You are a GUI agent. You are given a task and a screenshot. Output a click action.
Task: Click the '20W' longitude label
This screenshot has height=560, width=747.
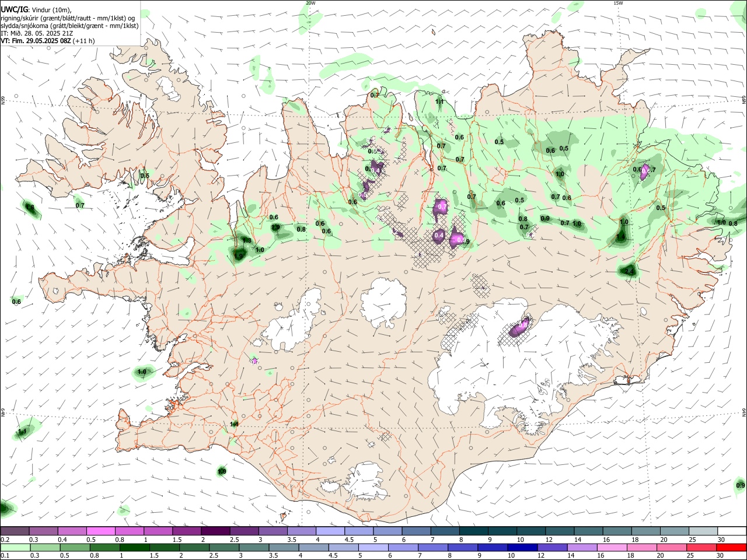tap(310, 3)
